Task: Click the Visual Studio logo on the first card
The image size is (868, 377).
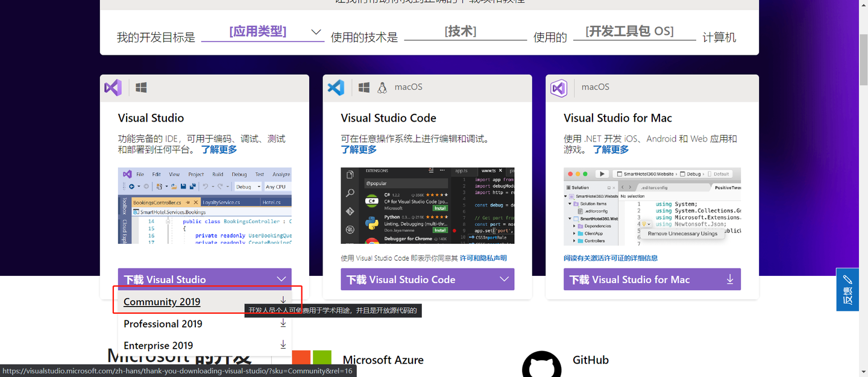Action: pos(113,87)
